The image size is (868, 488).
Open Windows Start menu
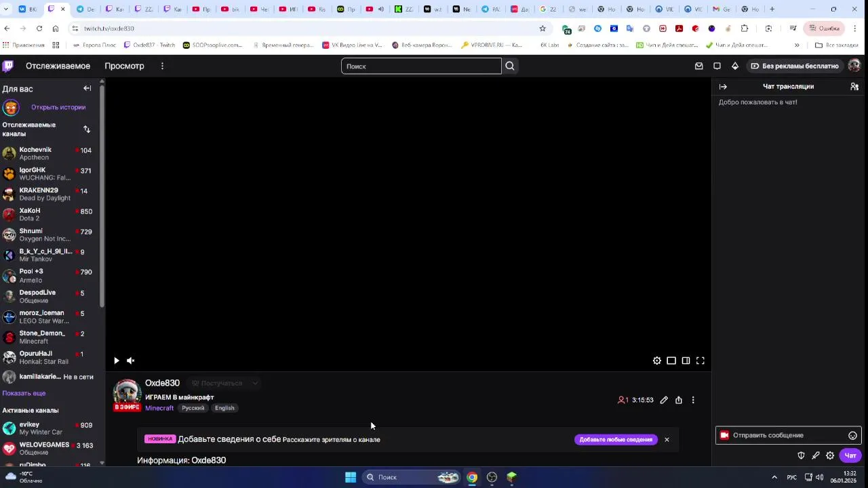[x=351, y=477]
